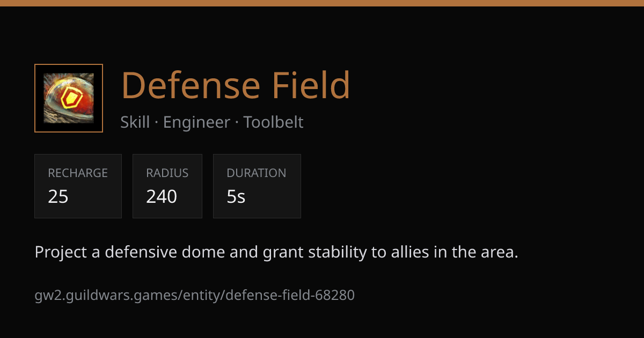Click the RADIUS label text

(167, 173)
